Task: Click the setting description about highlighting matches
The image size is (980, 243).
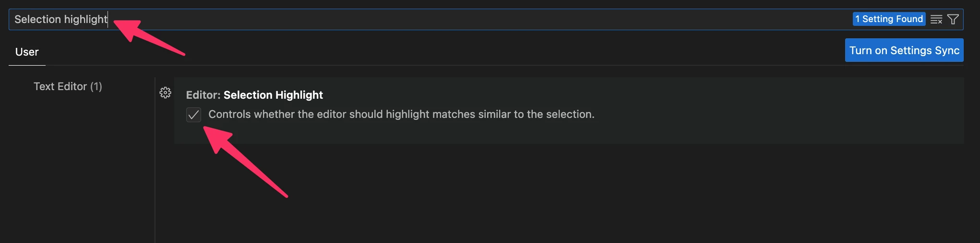Action: 401,115
